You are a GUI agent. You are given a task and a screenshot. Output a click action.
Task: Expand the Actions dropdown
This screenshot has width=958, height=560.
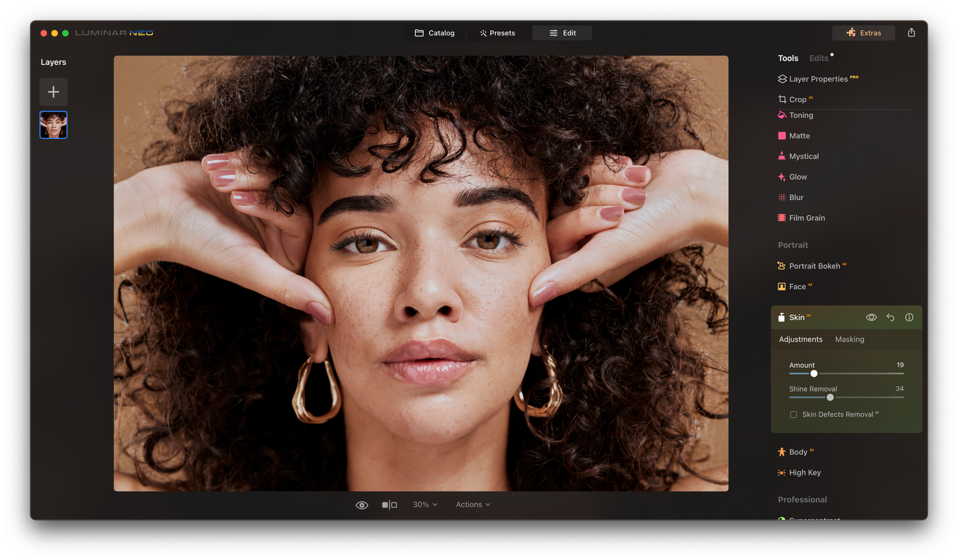472,504
